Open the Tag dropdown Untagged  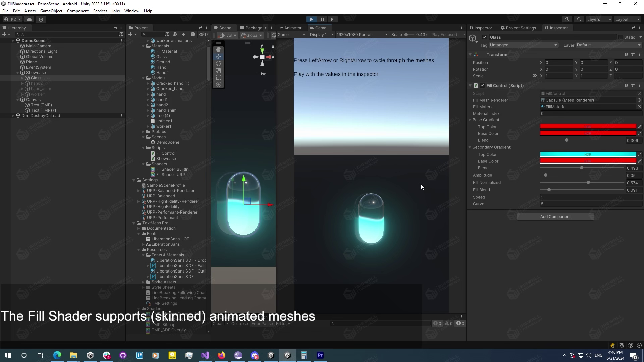click(524, 45)
